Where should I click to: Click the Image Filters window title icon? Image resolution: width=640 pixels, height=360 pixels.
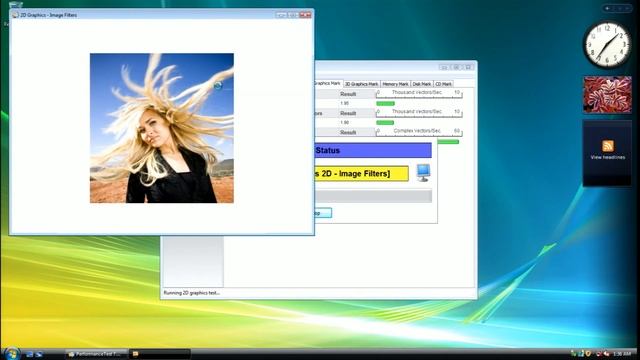point(16,15)
